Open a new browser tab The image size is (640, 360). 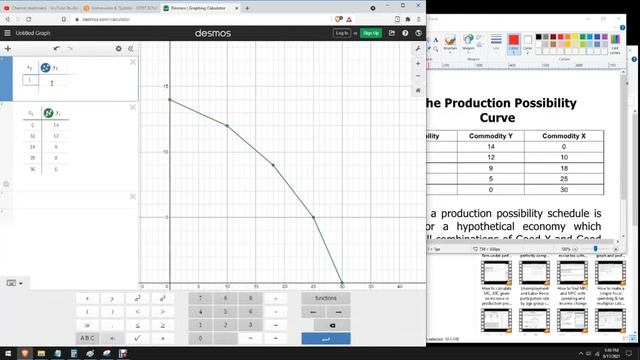[x=247, y=8]
